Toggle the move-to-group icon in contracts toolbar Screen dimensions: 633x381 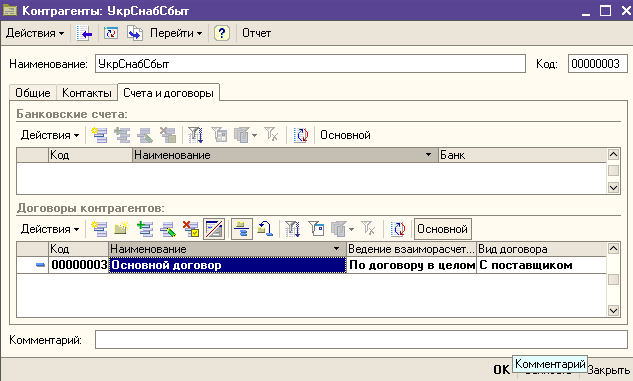(242, 229)
